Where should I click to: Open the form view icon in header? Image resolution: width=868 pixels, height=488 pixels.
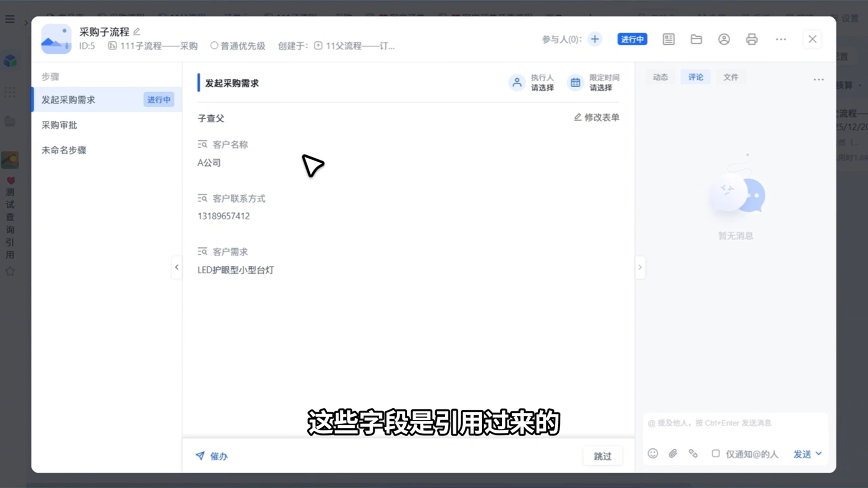point(669,39)
